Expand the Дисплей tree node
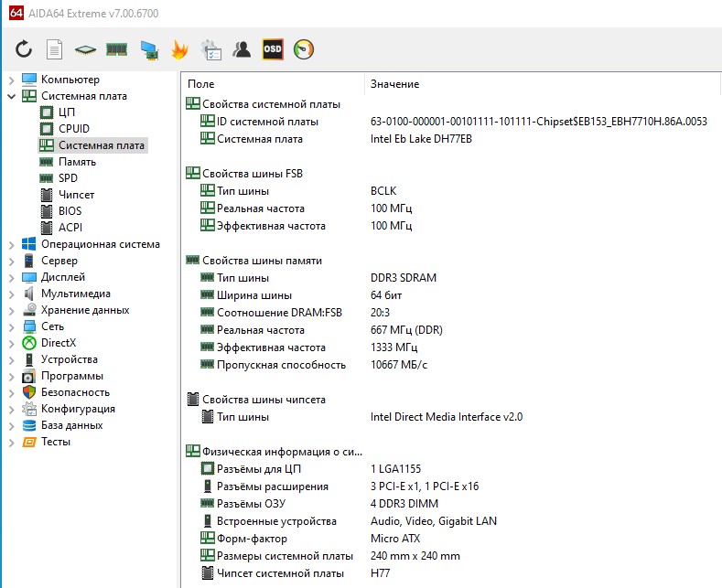Screen dimensions: 722x588 click(x=12, y=278)
